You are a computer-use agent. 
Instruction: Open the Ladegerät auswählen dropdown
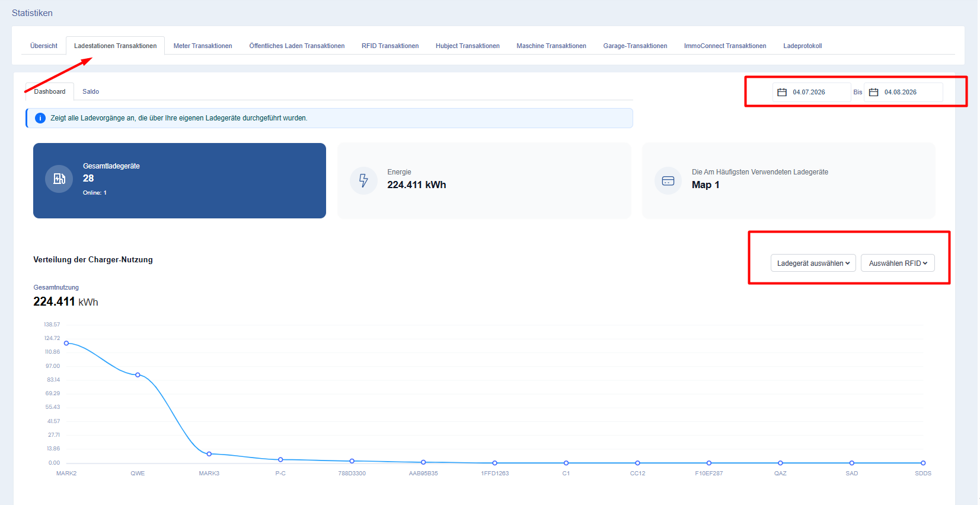click(x=813, y=263)
